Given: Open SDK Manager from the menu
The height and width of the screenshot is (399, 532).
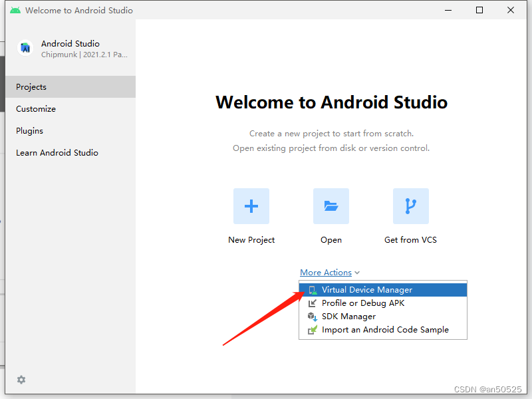Looking at the screenshot, I should [x=383, y=317].
